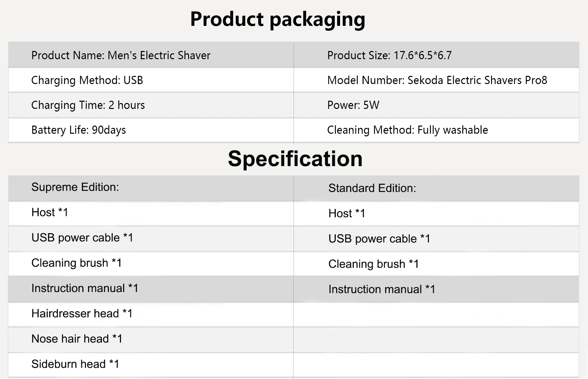Select USB power cable *1 under Standard Edition
This screenshot has height=379, width=588.
(x=379, y=239)
